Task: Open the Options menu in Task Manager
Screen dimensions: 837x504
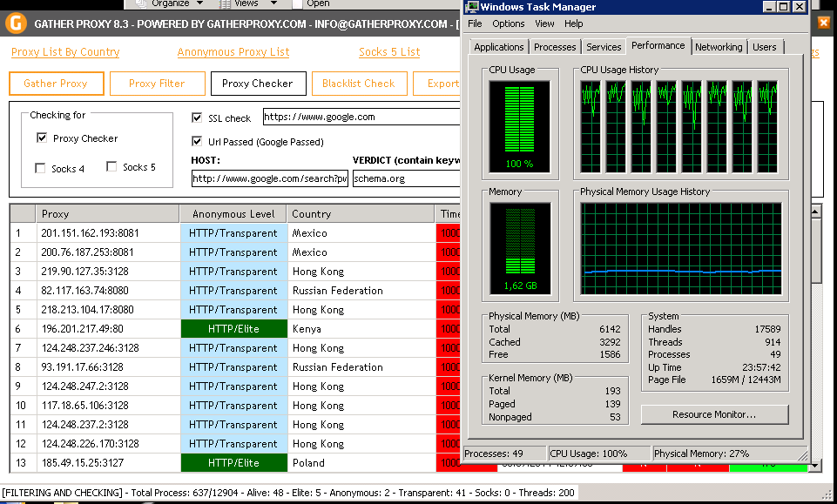Action: [x=508, y=24]
